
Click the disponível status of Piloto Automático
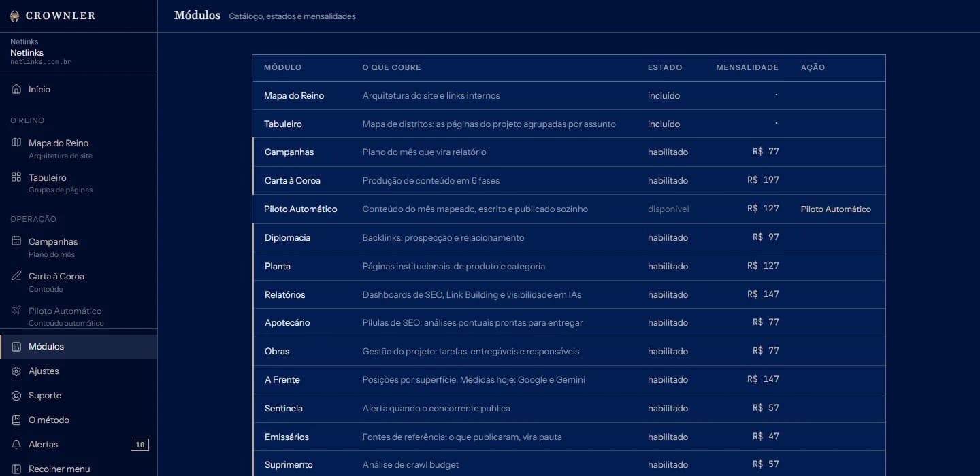[668, 209]
